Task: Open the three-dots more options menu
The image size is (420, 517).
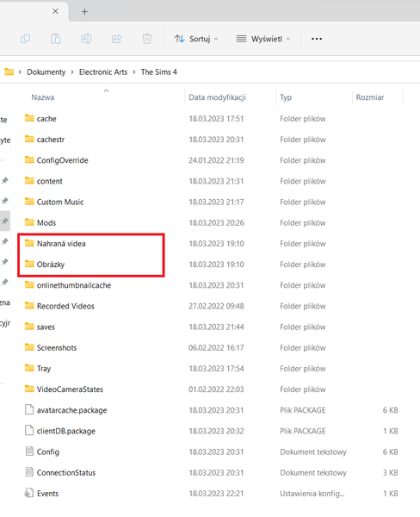Action: (x=317, y=39)
